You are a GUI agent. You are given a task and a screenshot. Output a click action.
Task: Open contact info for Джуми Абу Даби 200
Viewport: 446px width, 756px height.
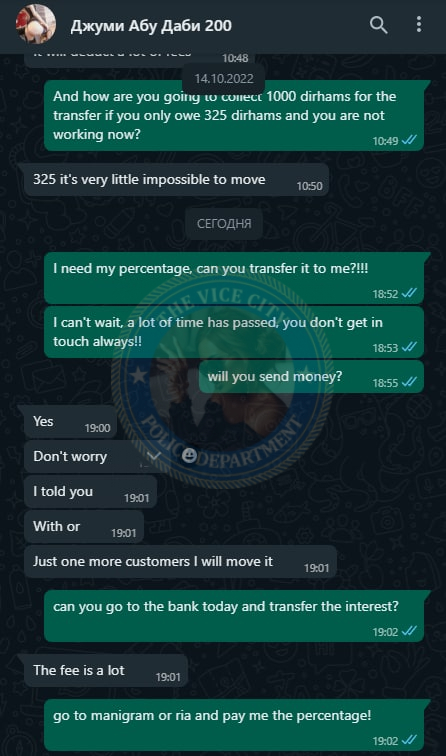151,26
